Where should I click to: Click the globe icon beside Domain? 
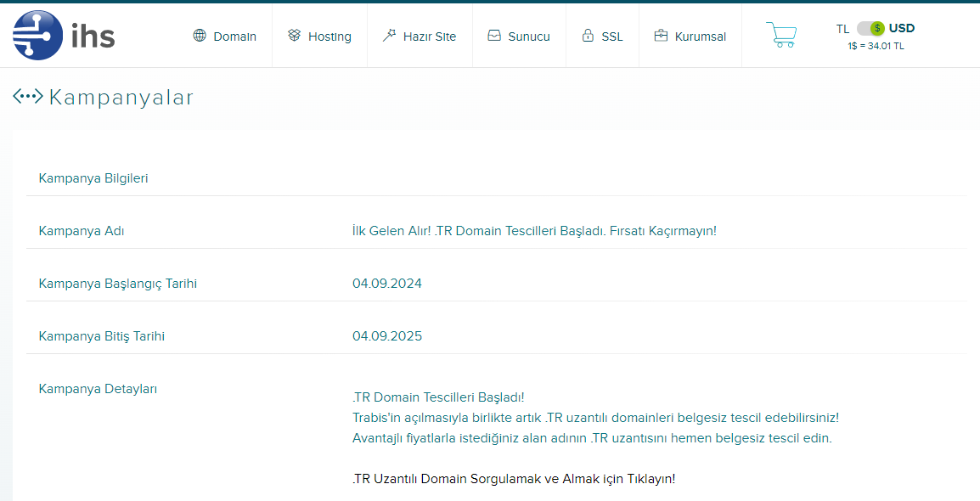pos(200,36)
